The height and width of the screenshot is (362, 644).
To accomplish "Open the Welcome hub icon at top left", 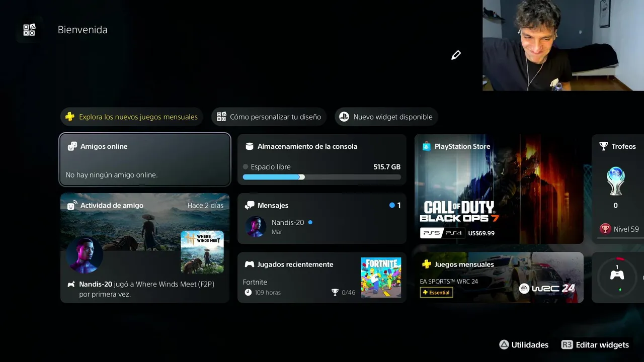I will point(29,30).
